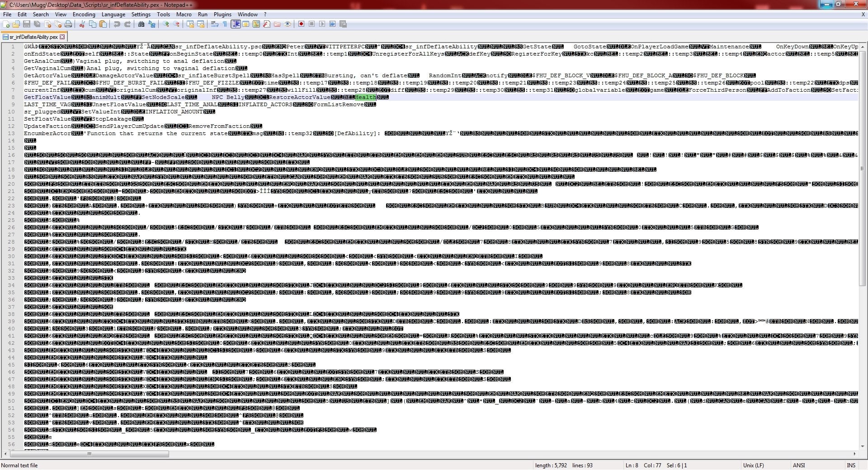Viewport: 868px width, 470px height.
Task: Open Find with binoculars icon
Action: [142, 24]
